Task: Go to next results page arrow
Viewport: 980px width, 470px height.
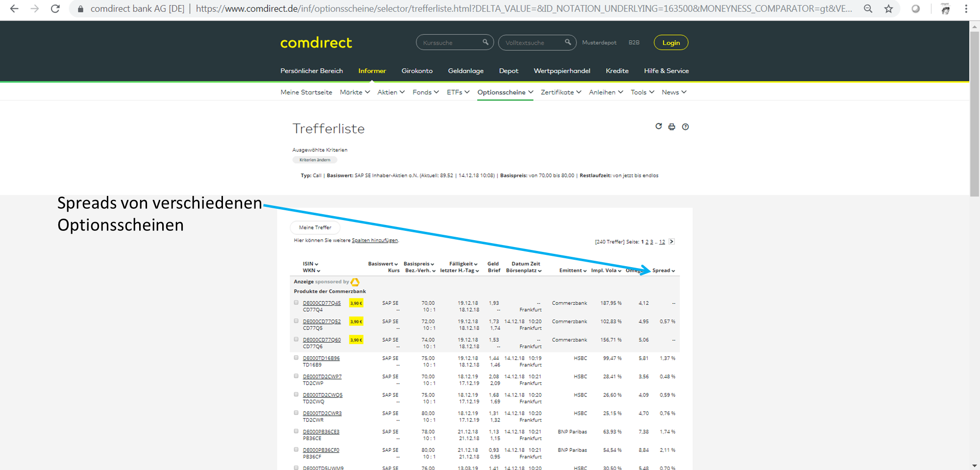Action: click(x=672, y=242)
